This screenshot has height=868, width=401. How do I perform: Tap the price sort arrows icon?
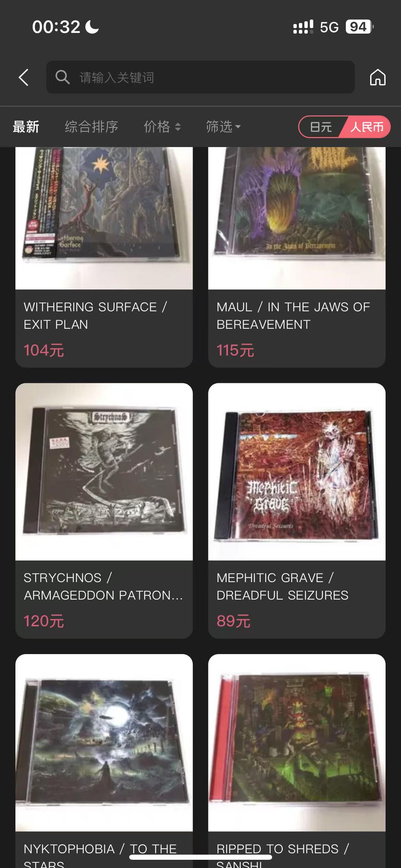pyautogui.click(x=178, y=127)
